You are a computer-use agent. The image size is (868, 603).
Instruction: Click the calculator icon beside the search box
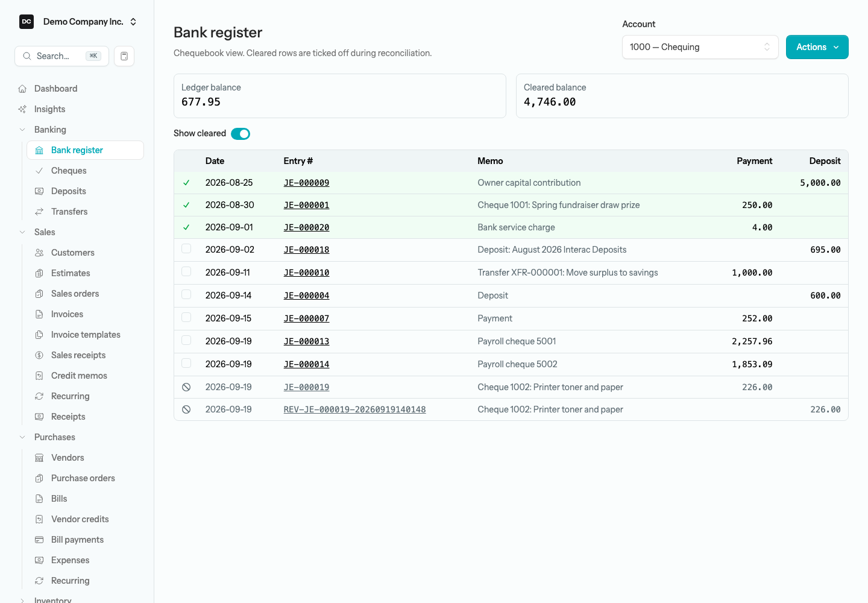[124, 56]
